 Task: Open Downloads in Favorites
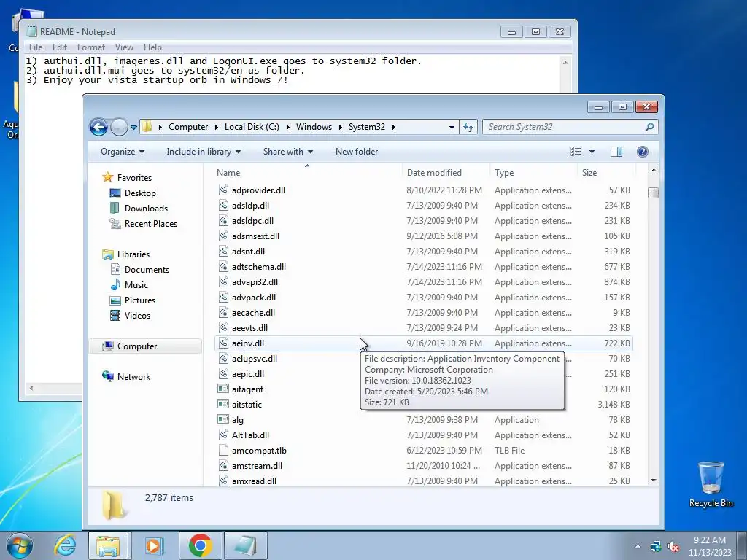pyautogui.click(x=146, y=208)
